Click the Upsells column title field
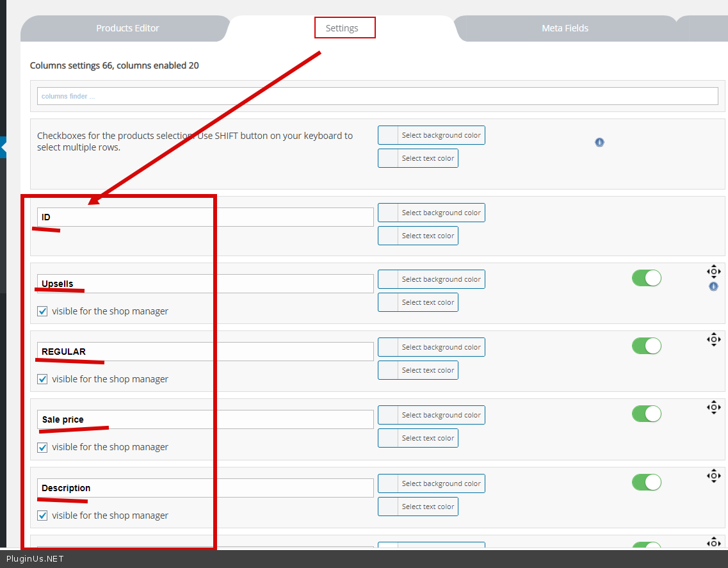This screenshot has height=568, width=728. 205,284
